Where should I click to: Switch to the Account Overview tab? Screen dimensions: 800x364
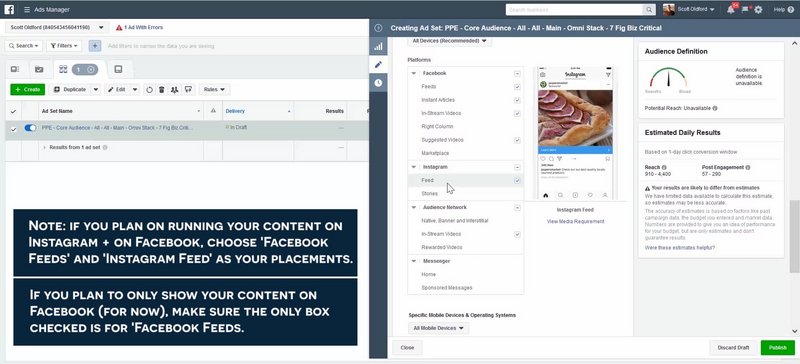pos(15,69)
